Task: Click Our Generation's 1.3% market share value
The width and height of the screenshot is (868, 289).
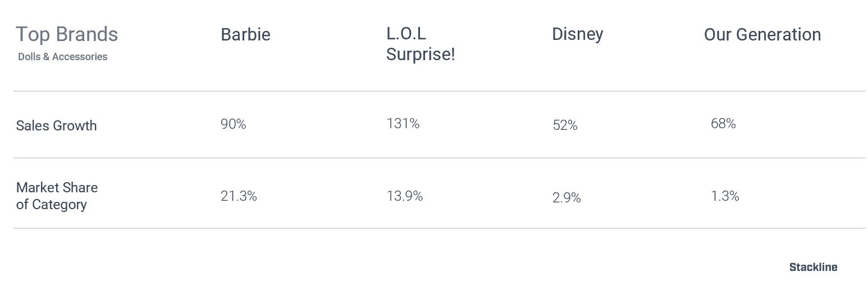Action: tap(725, 196)
